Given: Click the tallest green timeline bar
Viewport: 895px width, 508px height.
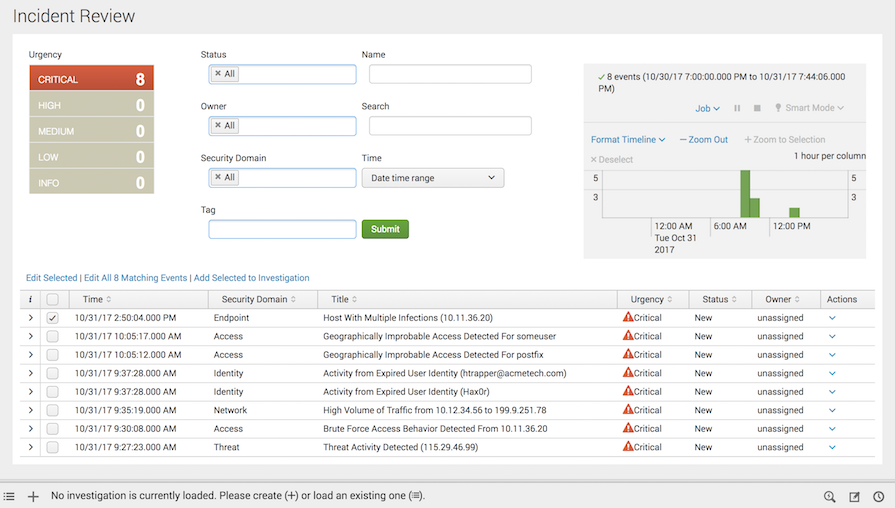Looking at the screenshot, I should tap(745, 194).
